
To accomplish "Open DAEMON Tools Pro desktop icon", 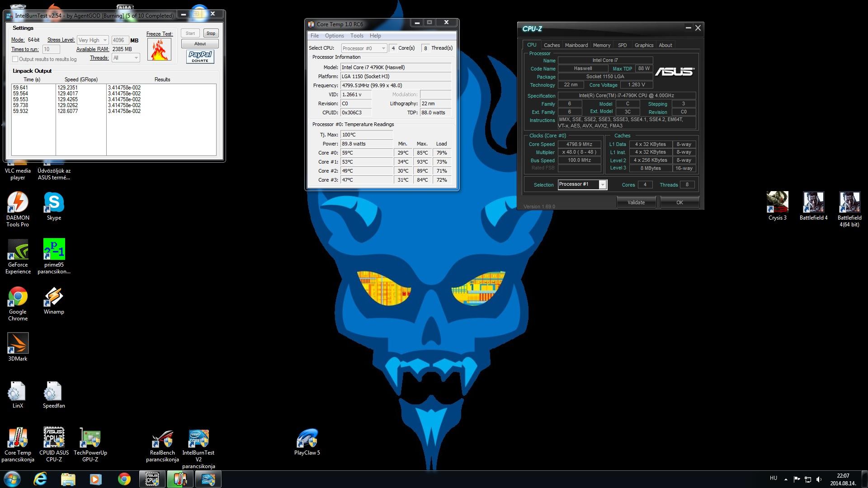I will [x=18, y=209].
